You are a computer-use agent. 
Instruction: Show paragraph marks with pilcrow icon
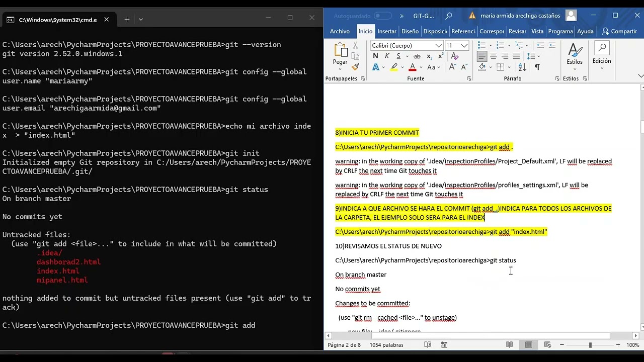tap(537, 67)
